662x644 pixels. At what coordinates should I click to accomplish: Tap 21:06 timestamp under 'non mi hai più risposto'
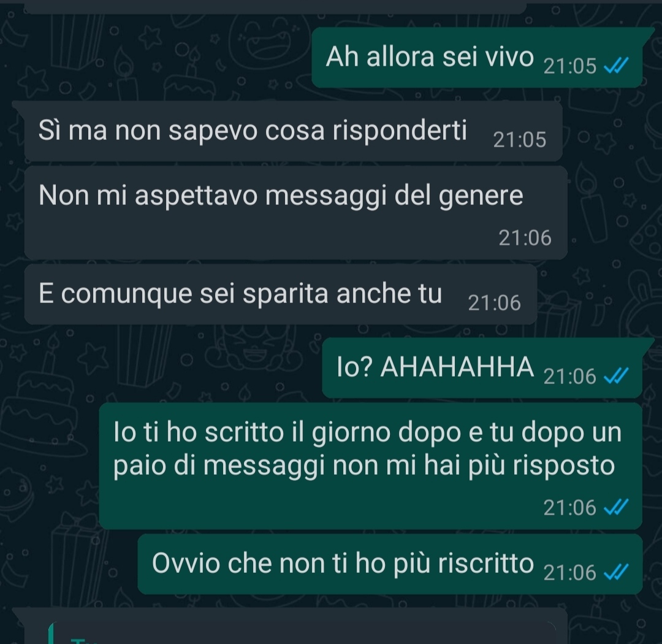570,507
